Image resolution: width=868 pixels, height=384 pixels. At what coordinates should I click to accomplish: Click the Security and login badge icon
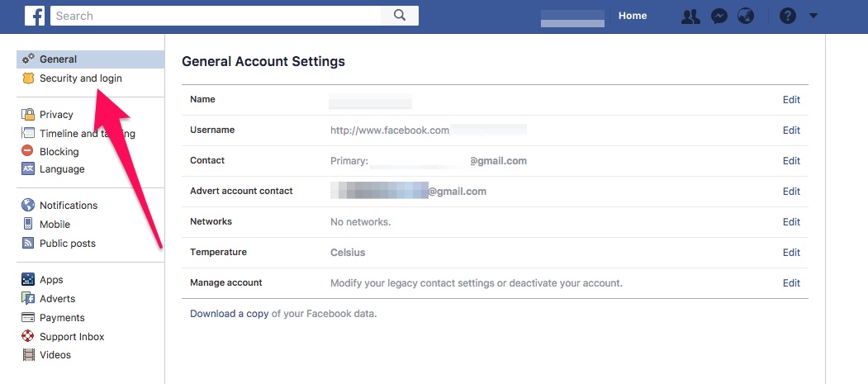point(28,78)
